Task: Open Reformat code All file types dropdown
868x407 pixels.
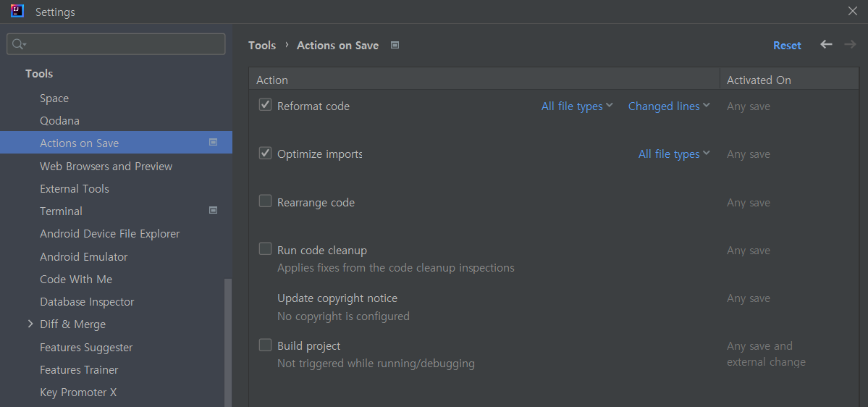Action: tap(577, 106)
